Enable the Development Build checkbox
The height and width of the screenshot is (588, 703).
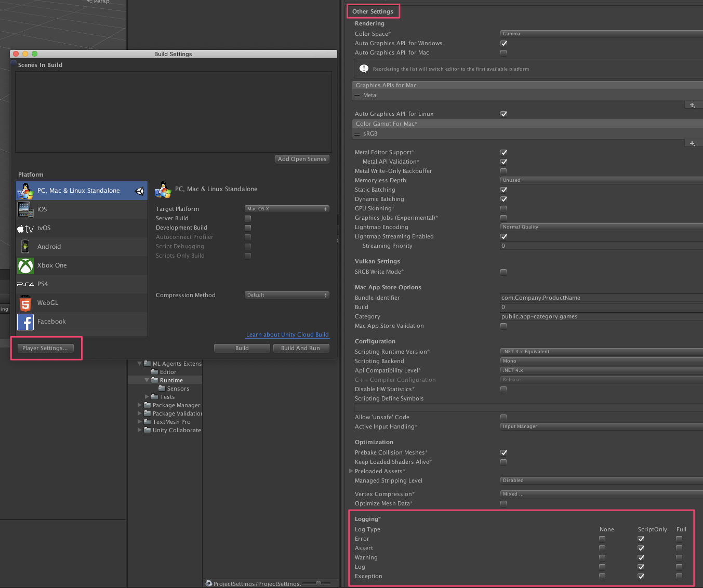point(248,228)
